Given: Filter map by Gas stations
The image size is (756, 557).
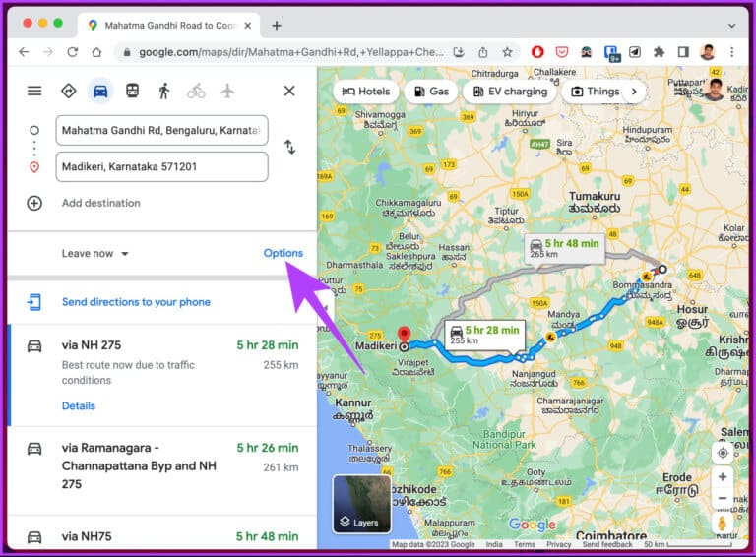Looking at the screenshot, I should tap(431, 92).
